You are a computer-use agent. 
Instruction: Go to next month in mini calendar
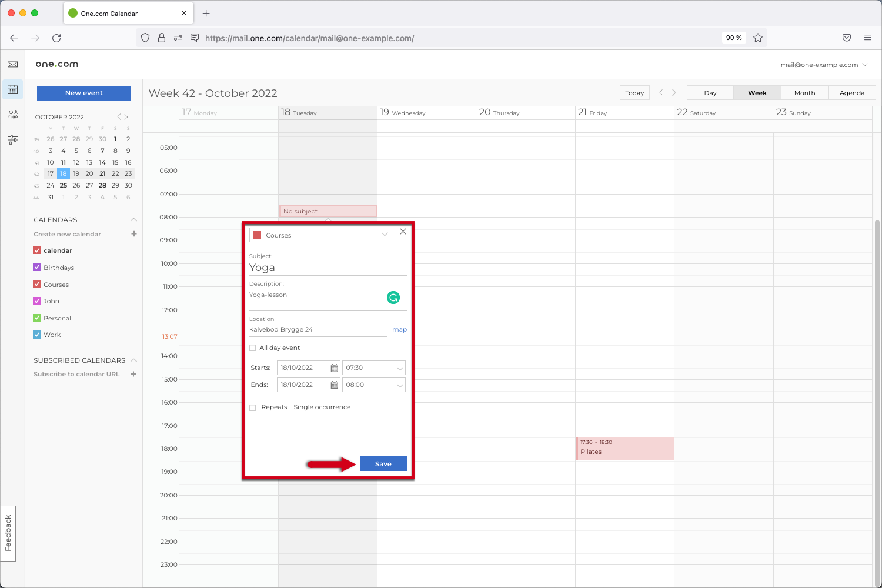(x=126, y=117)
